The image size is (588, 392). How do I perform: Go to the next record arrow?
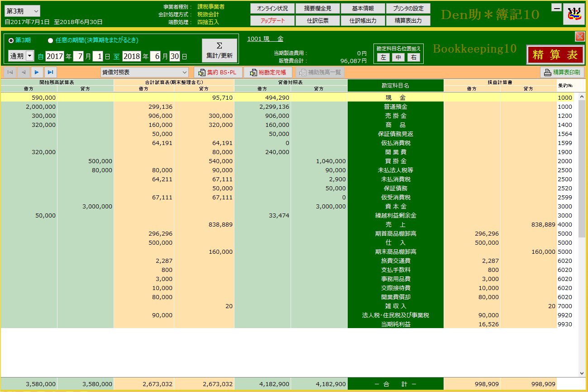pyautogui.click(x=37, y=72)
